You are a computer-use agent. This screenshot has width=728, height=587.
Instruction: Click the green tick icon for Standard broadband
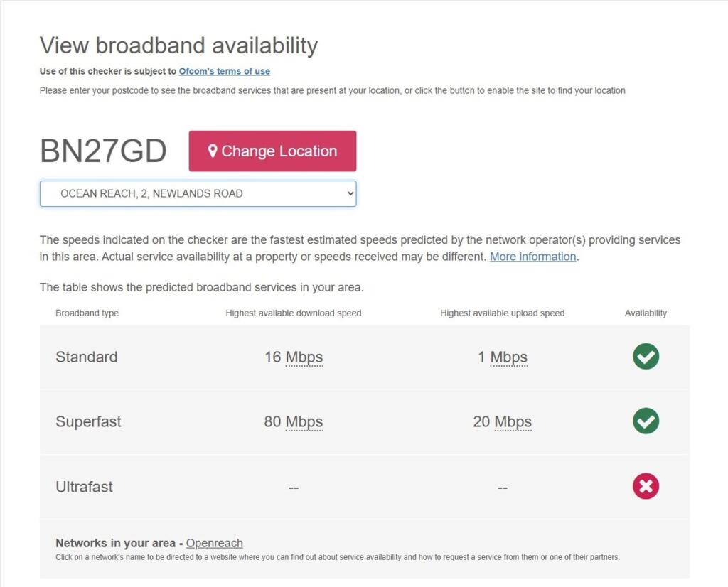tap(646, 357)
